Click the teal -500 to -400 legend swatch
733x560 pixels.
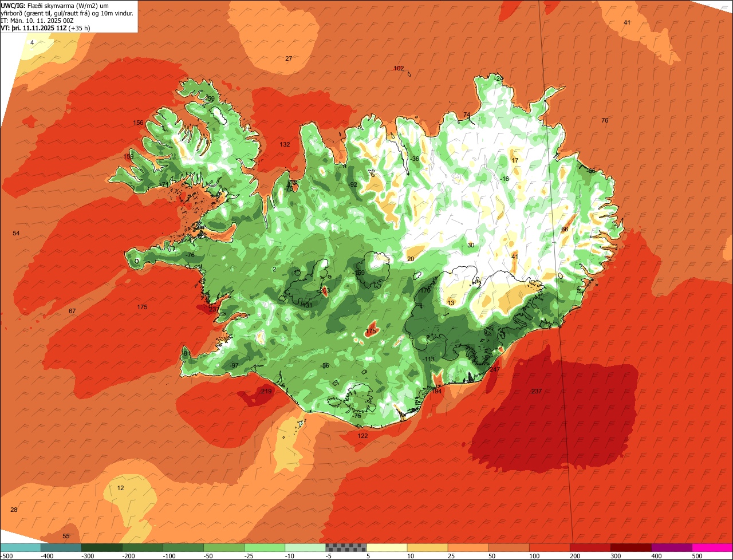[x=21, y=547]
